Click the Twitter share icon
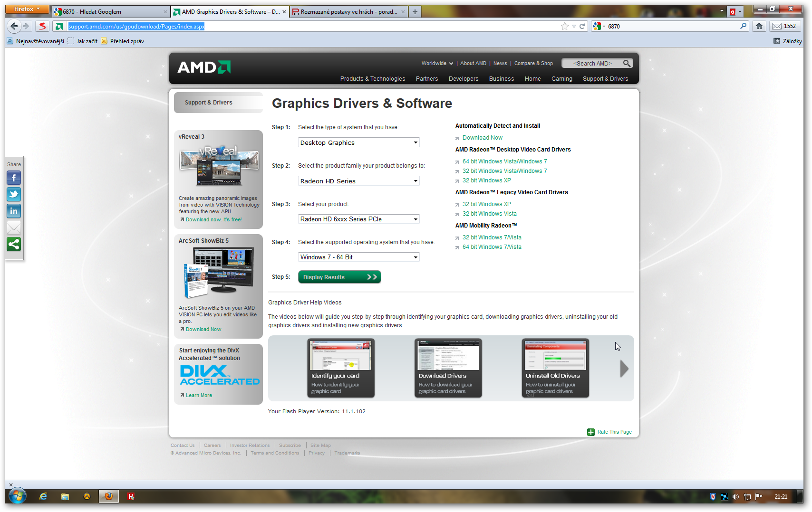Screen dimensions: 812x512 [14, 195]
